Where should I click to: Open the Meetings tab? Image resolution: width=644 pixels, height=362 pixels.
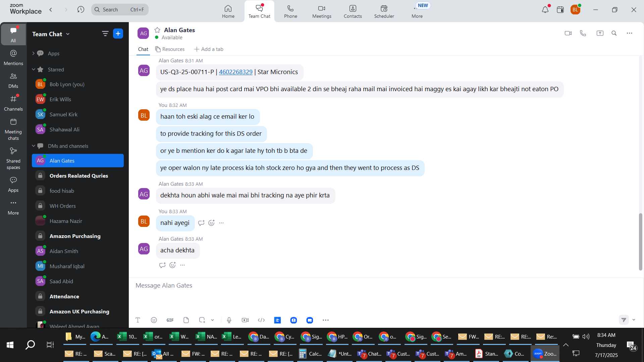click(x=322, y=11)
